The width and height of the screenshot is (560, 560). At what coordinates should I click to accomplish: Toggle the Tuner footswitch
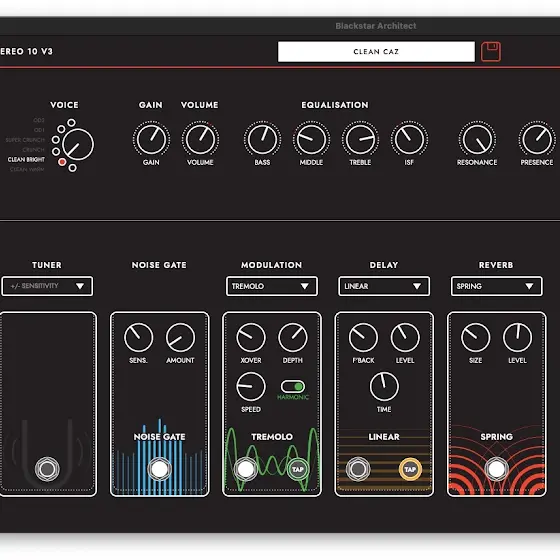click(x=47, y=469)
